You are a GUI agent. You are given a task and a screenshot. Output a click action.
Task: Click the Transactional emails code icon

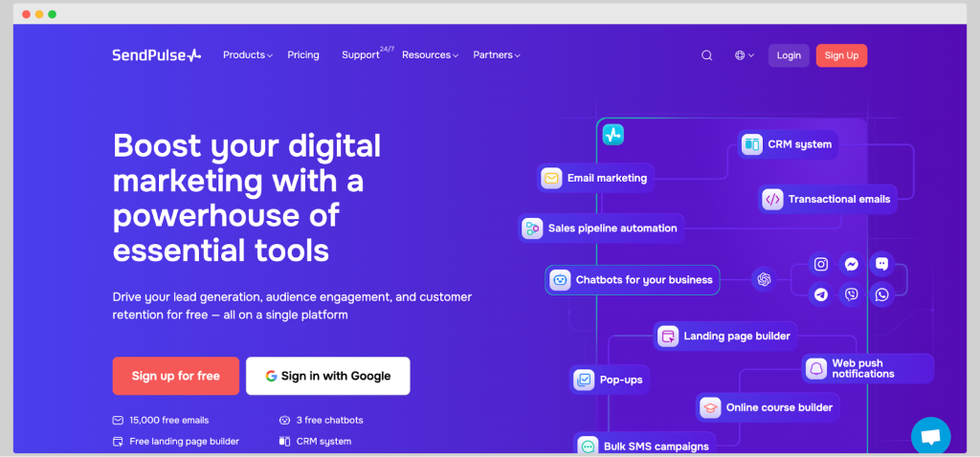click(x=772, y=199)
